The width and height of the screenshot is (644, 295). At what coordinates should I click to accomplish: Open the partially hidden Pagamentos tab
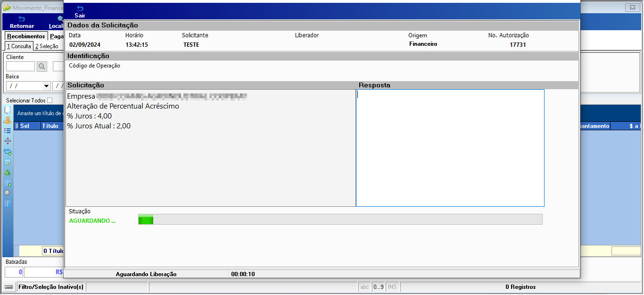tap(56, 36)
